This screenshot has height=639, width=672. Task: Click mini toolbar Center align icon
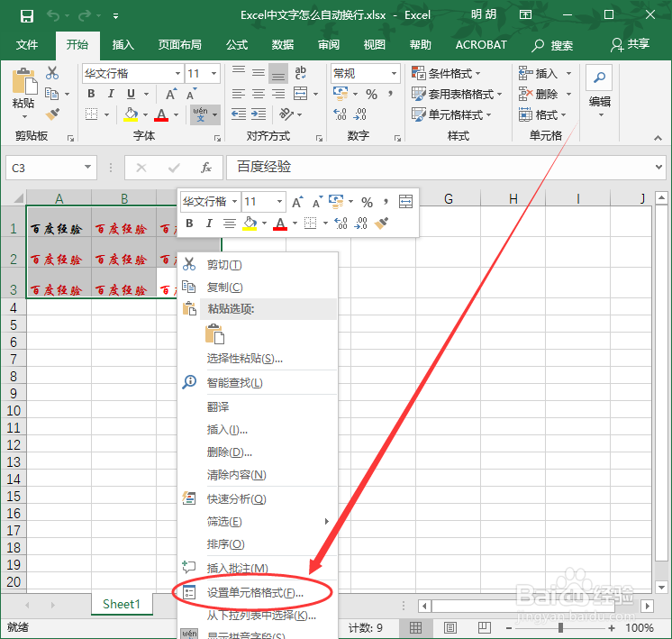[230, 224]
